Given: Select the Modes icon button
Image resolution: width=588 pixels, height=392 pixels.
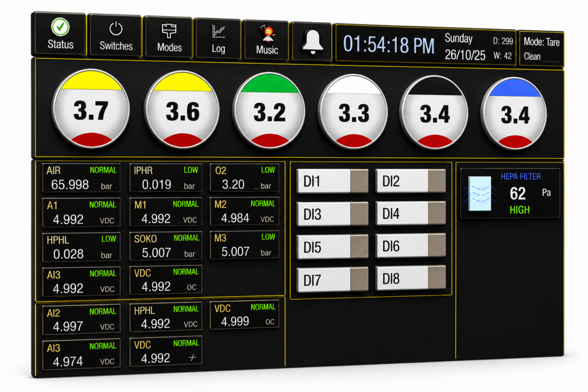Looking at the screenshot, I should 169,37.
